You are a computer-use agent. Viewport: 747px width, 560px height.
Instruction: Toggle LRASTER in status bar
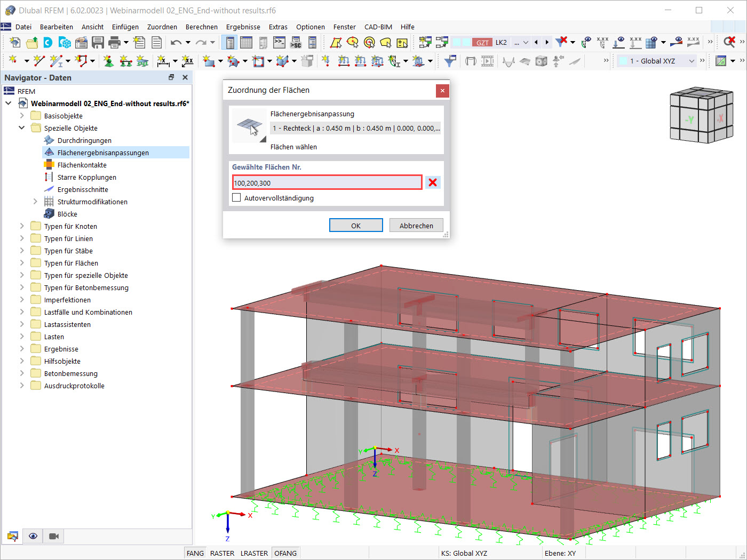pyautogui.click(x=254, y=553)
